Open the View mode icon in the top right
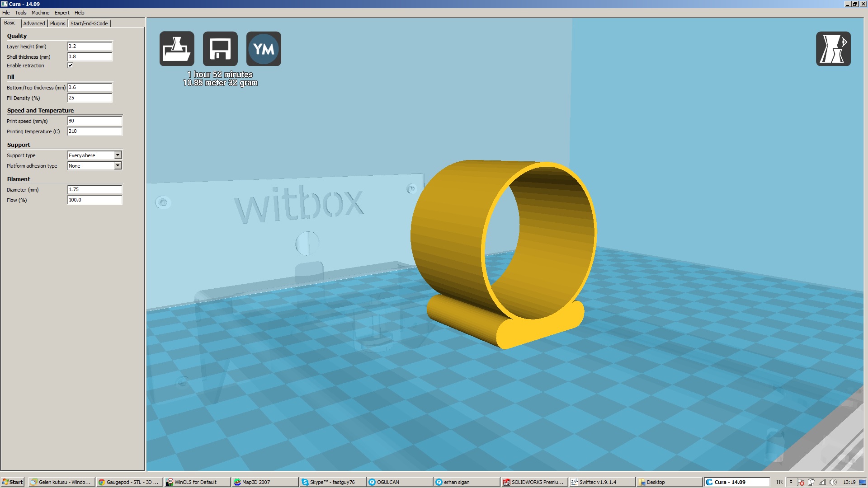This screenshot has height=488, width=868. click(833, 49)
